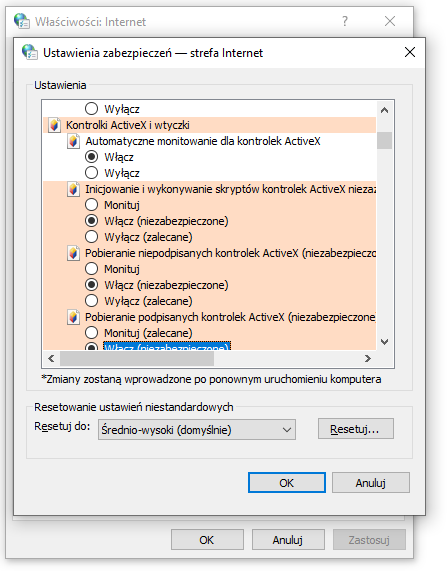Close the Ustawienia zabezpieczeń dialog
Image resolution: width=447 pixels, height=571 pixels.
410,52
